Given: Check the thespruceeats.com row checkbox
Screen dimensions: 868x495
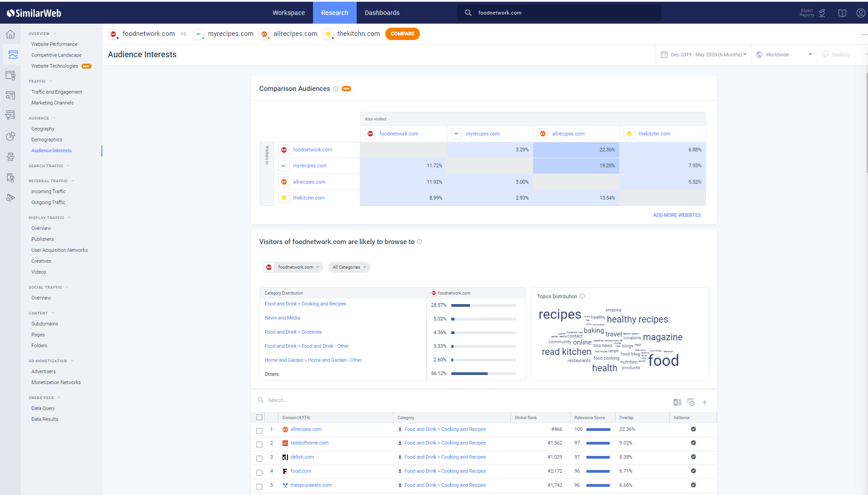Looking at the screenshot, I should [x=259, y=487].
